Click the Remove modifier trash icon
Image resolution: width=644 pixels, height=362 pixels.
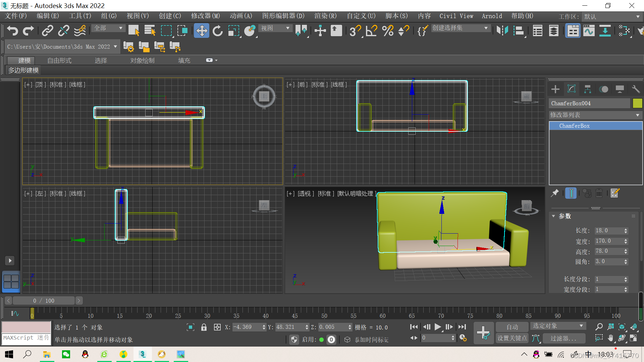click(x=599, y=193)
